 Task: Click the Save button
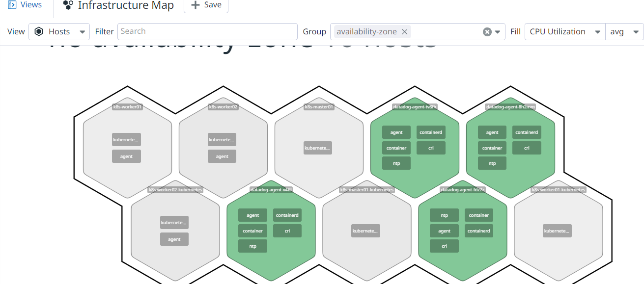pyautogui.click(x=206, y=5)
